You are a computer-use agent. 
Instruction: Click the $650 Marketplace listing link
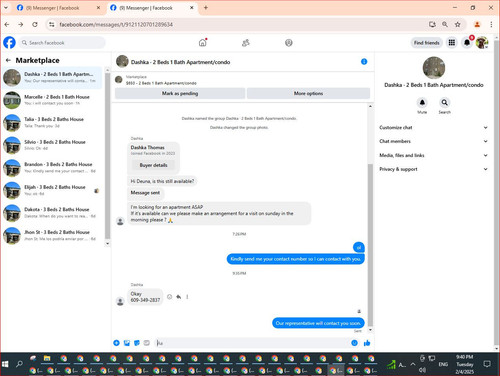pos(161,83)
